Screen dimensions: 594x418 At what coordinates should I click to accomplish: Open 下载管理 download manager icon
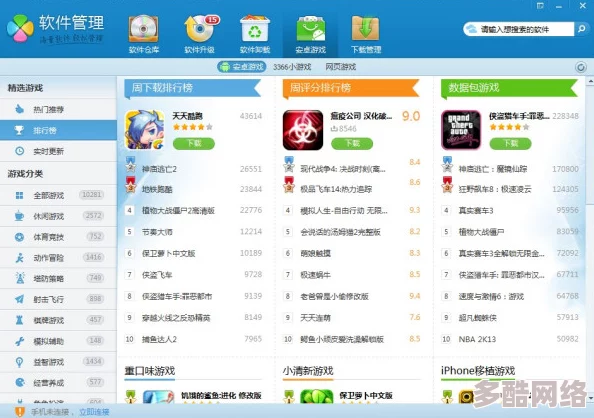366,34
